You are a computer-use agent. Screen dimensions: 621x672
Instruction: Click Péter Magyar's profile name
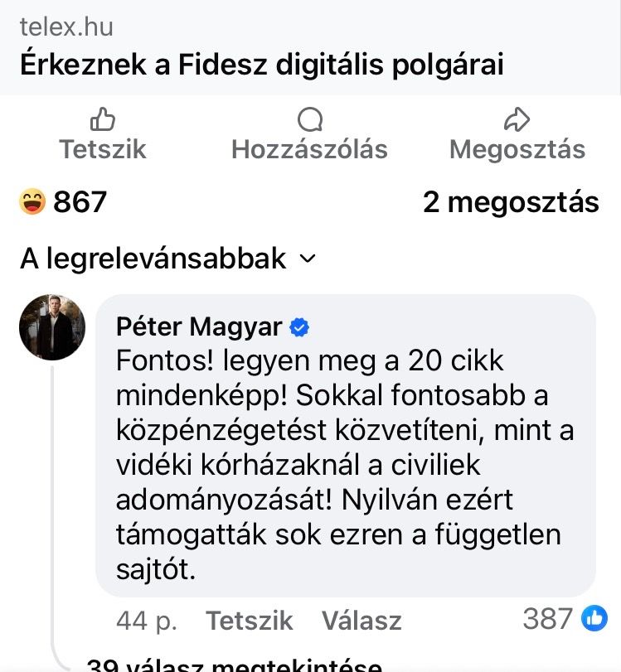[198, 326]
